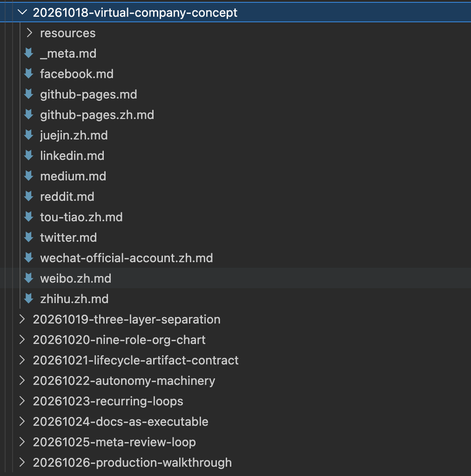Click the markdown icon beside facebook.md
Screen dimensions: 471x476
pyautogui.click(x=29, y=74)
